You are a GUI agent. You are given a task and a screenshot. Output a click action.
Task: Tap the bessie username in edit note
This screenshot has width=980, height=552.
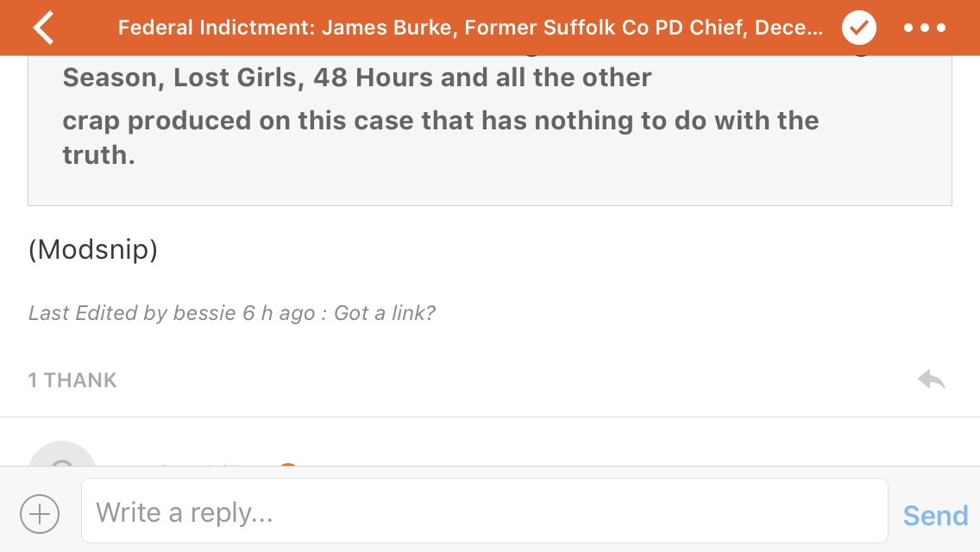point(204,313)
